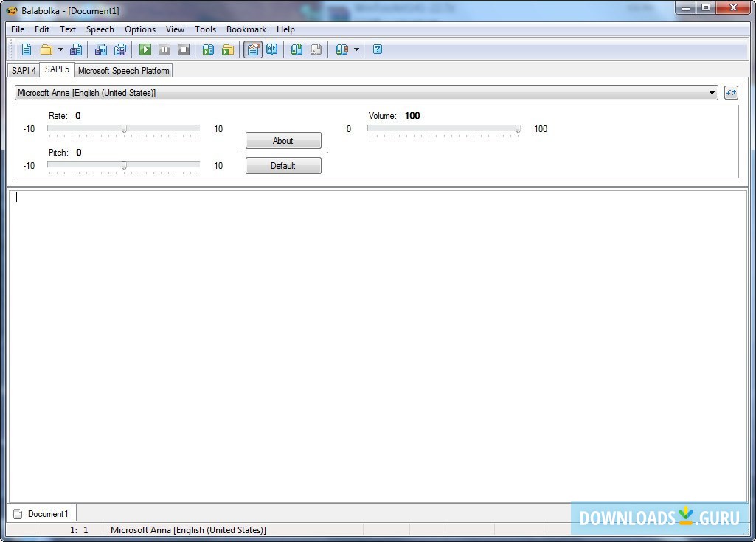756x542 pixels.
Task: Open the File menu
Action: 18,29
